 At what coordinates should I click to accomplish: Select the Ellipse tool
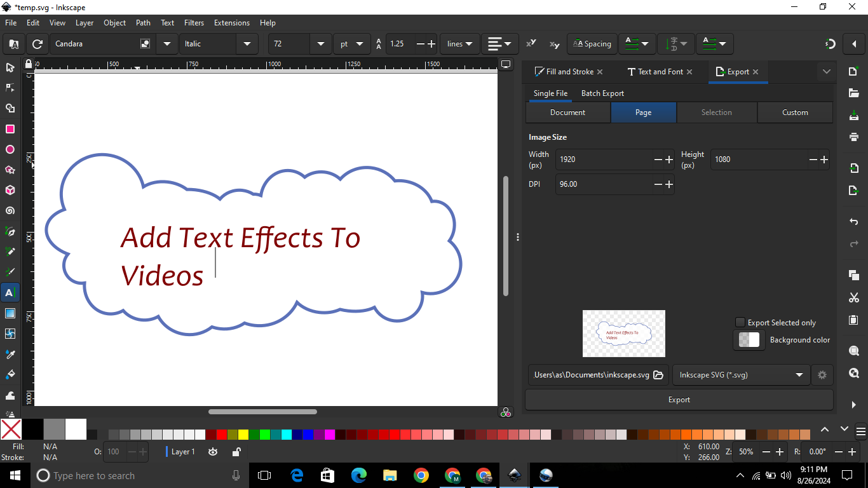(x=10, y=149)
